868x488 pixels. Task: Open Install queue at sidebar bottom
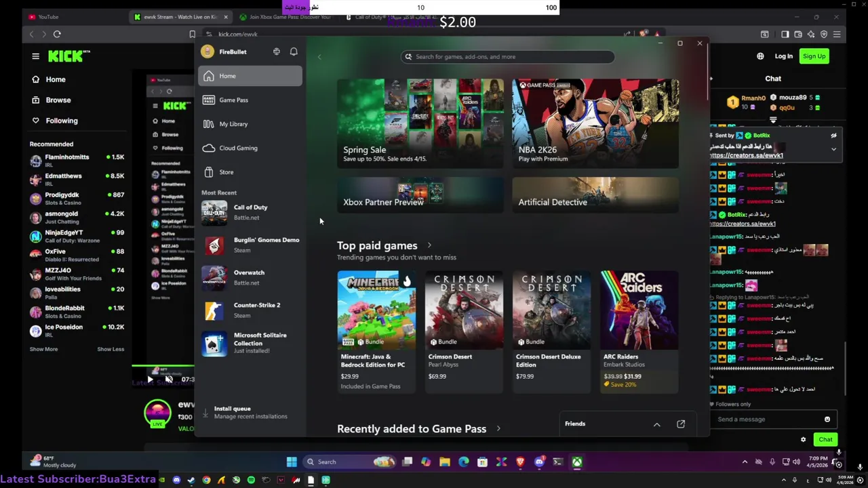point(250,412)
